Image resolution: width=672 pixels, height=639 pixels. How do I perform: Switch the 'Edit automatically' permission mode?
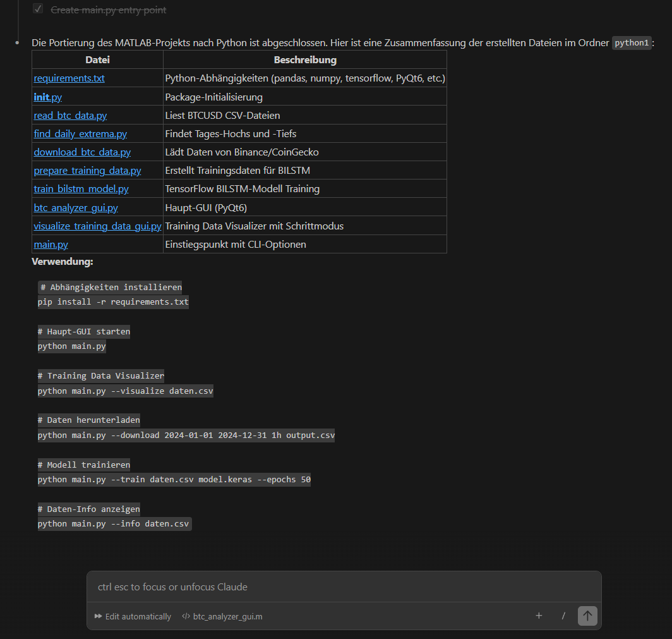click(138, 616)
